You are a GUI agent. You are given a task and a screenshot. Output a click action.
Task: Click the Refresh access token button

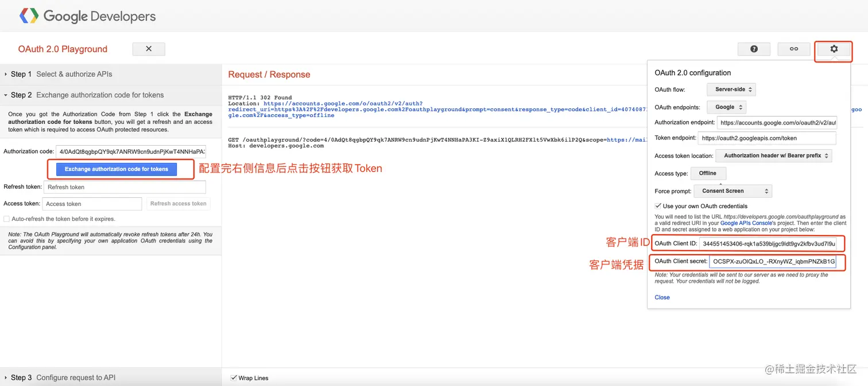(x=179, y=204)
